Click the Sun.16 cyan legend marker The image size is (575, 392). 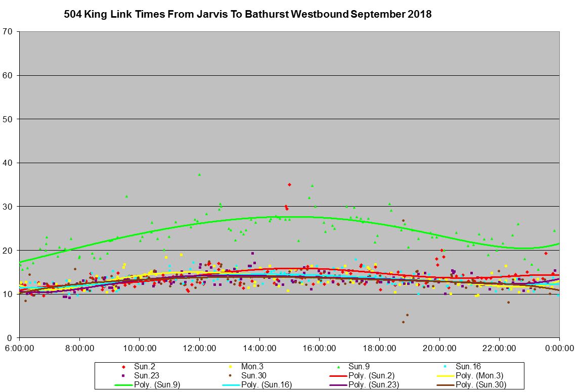point(446,366)
